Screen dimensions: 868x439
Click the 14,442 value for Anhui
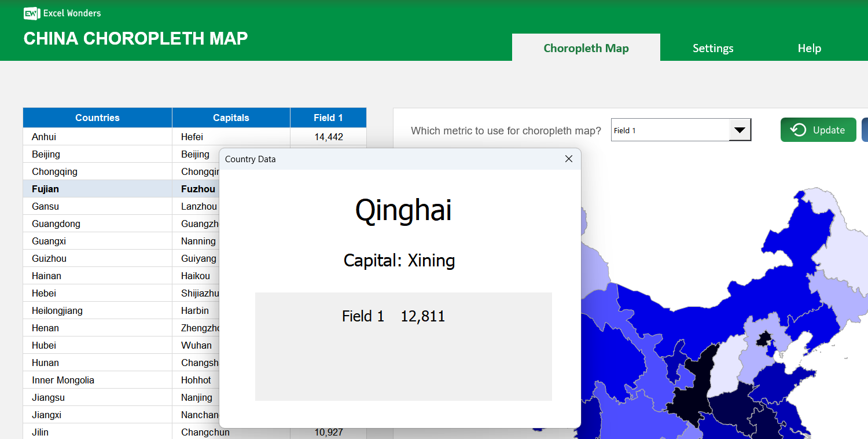(328, 137)
